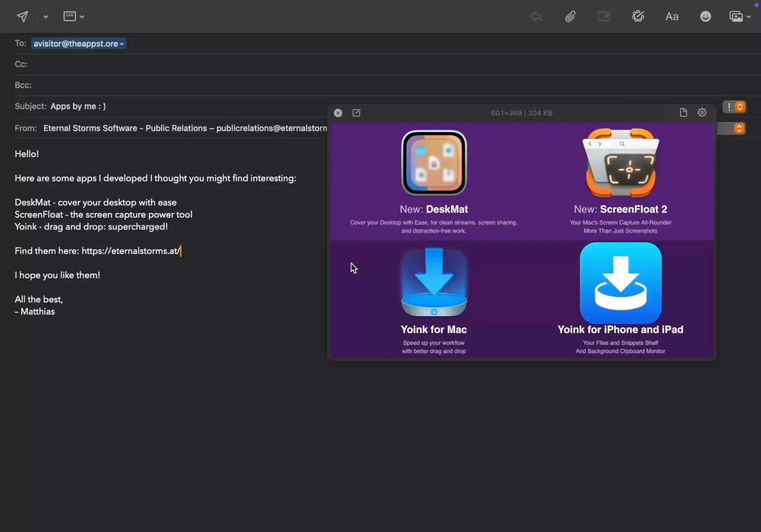Screen dimensions: 761x532
Task: Click 'All the best,' closing line
Action: (x=38, y=299)
